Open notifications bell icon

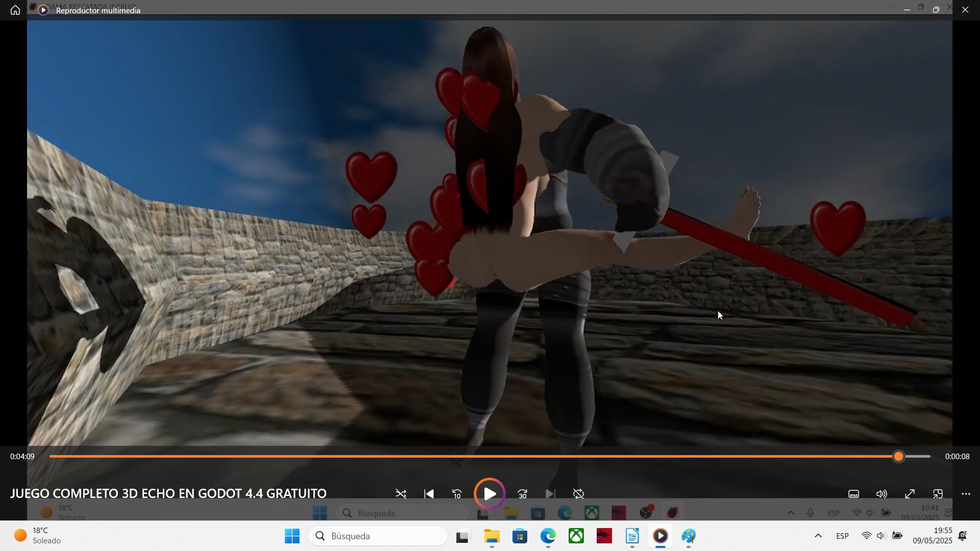(963, 536)
